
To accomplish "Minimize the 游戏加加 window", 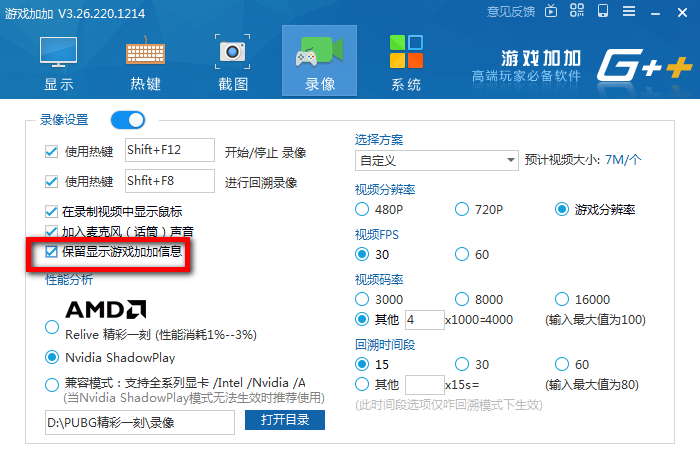I will coord(655,14).
